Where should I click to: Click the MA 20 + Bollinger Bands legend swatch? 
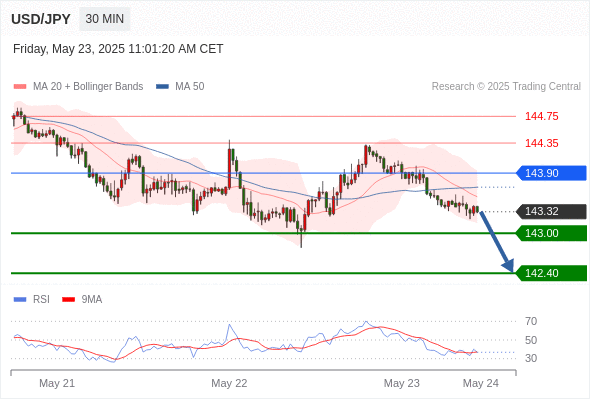(x=20, y=87)
